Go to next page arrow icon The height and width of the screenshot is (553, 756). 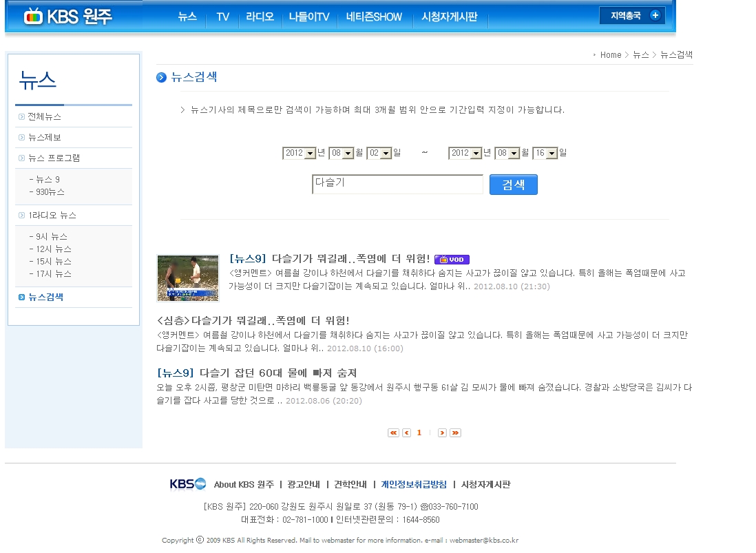(x=441, y=432)
